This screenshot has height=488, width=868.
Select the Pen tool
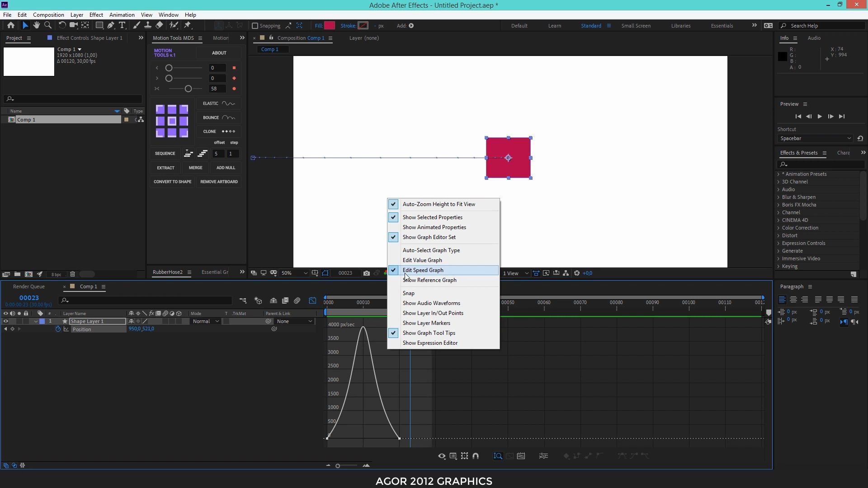click(x=111, y=25)
